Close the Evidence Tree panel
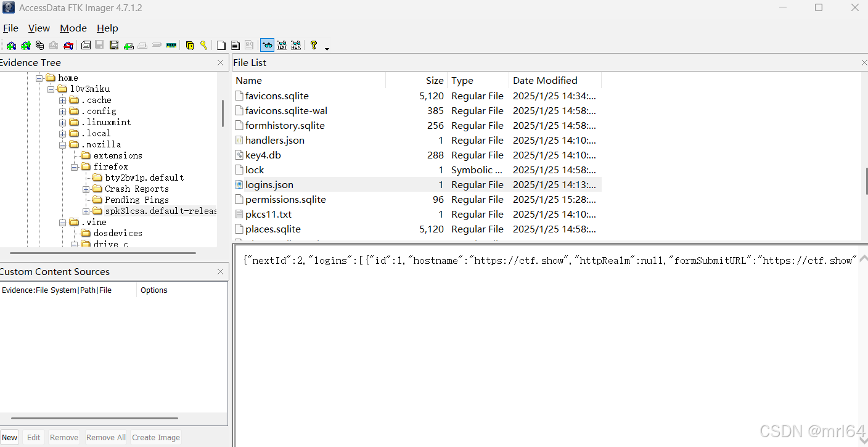The height and width of the screenshot is (447, 868). (221, 62)
